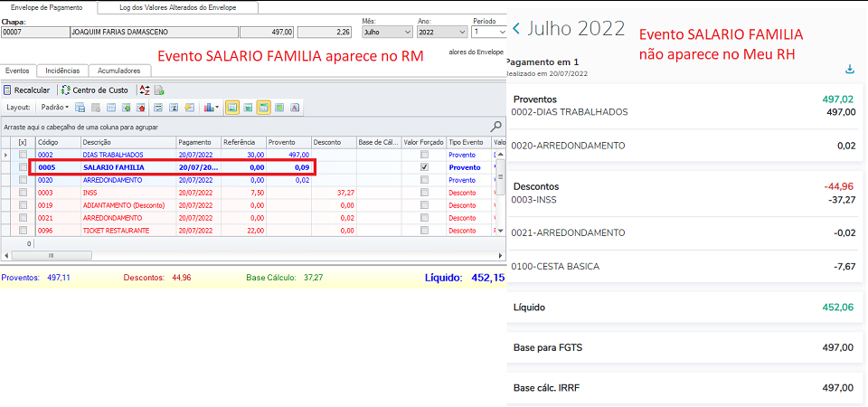Select the TICKET RESTAURANTE description cell
This screenshot has height=407, width=868.
pyautogui.click(x=128, y=231)
